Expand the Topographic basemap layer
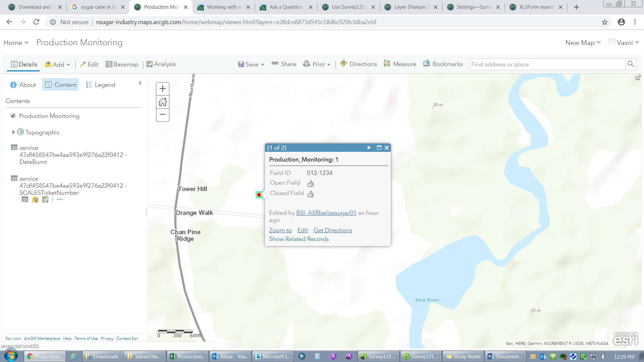Screen dimensions: 644x362 click(13, 132)
